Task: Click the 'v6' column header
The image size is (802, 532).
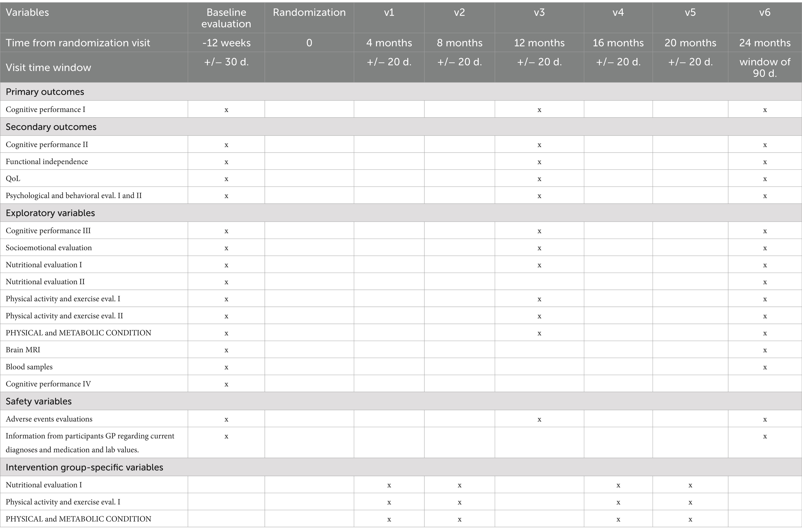Action: [x=765, y=18]
